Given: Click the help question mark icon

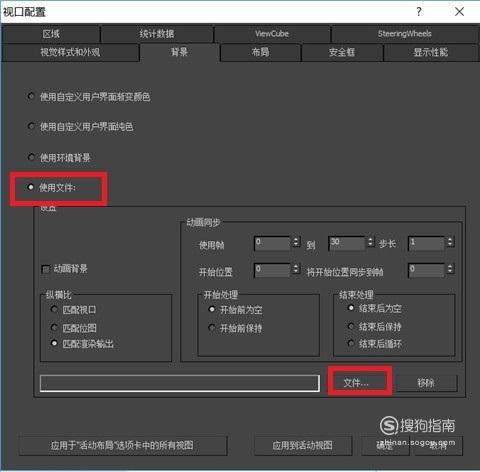Looking at the screenshot, I should coord(419,12).
